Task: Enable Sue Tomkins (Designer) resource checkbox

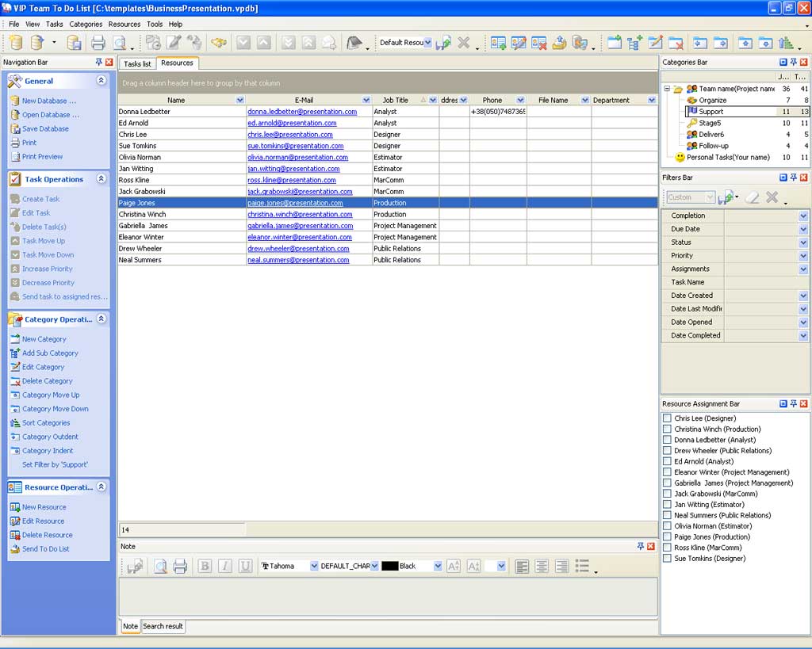Action: coord(667,559)
